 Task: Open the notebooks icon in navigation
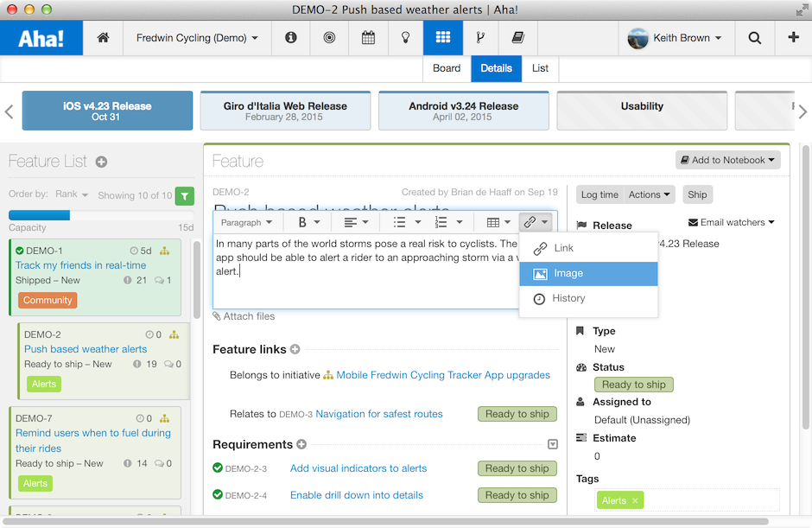517,37
